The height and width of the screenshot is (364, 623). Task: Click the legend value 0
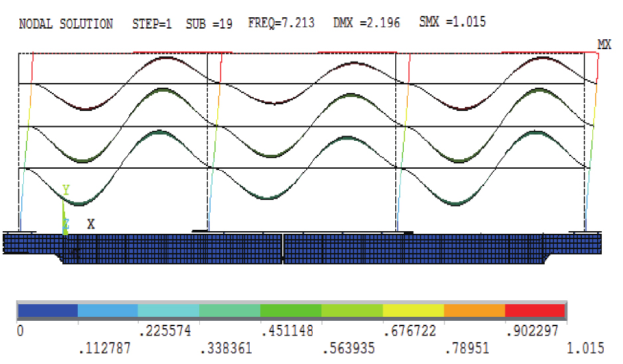coord(21,331)
